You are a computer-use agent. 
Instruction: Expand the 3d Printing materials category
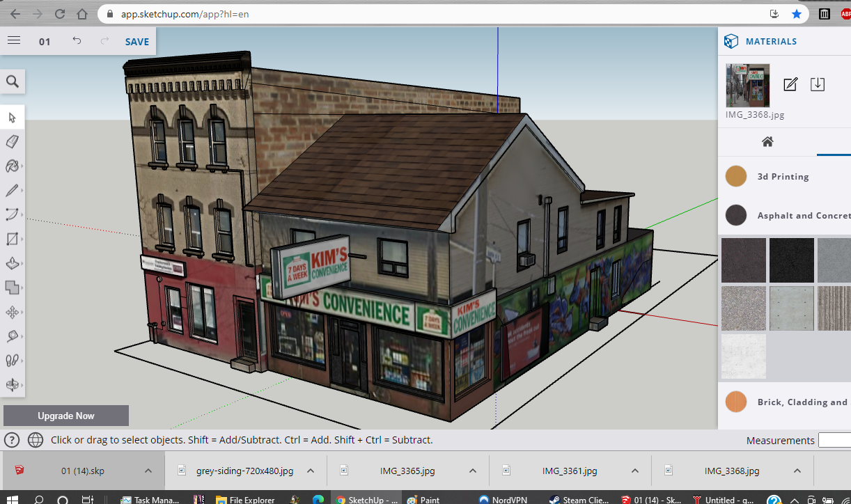(x=784, y=176)
